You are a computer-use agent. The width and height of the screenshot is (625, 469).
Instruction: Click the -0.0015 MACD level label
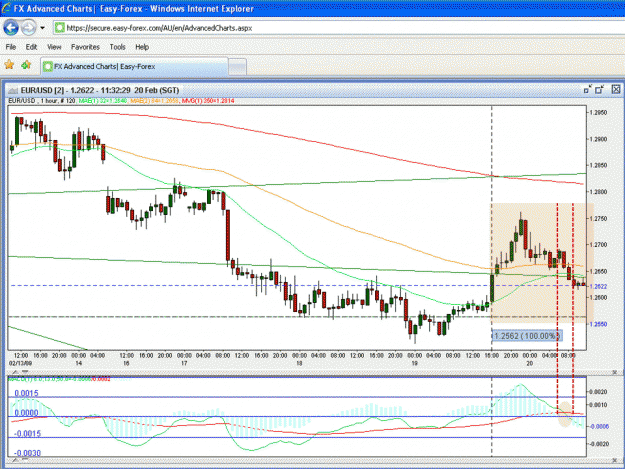[x=27, y=434]
